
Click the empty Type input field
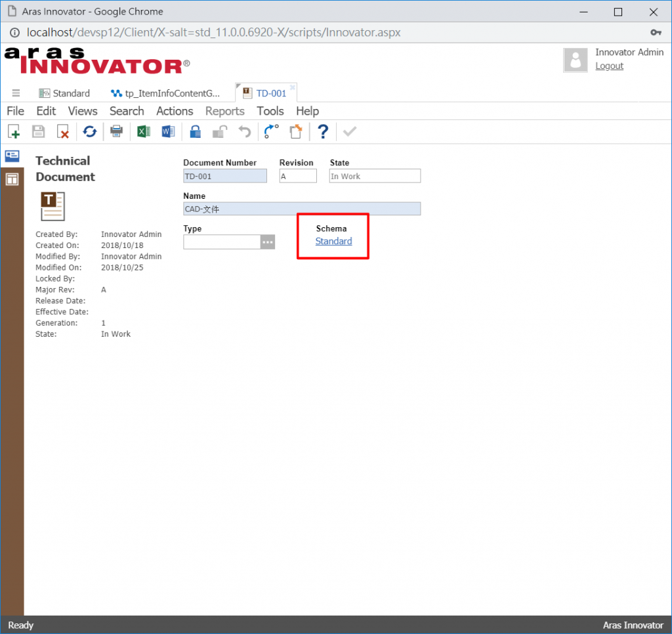coord(222,242)
